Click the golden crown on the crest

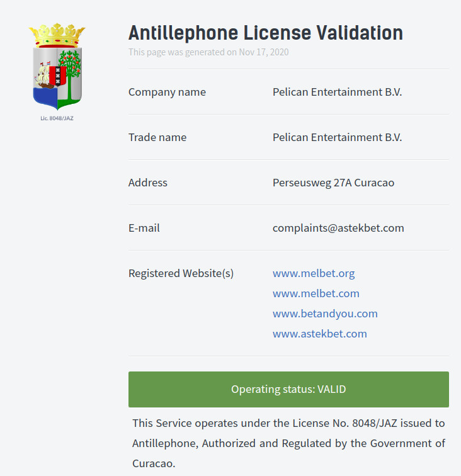(x=57, y=35)
